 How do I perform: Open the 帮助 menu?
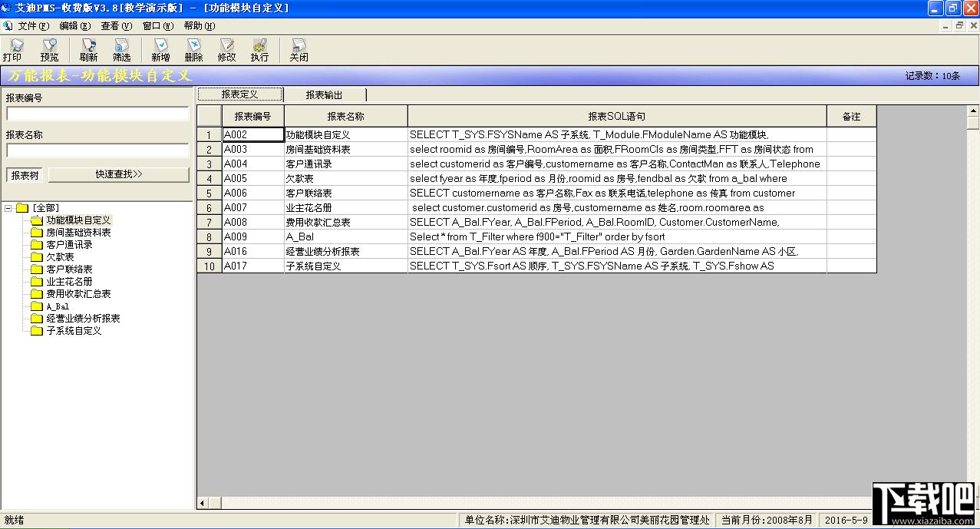click(199, 26)
